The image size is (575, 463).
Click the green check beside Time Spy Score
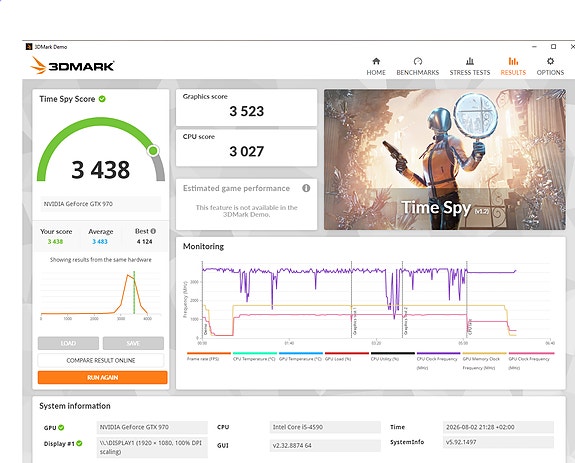click(102, 99)
